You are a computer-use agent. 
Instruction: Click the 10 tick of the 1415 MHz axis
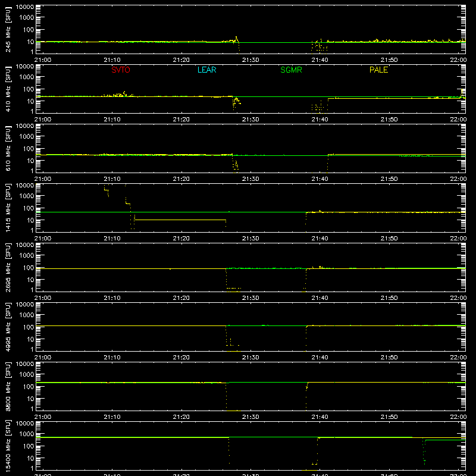click(31, 220)
